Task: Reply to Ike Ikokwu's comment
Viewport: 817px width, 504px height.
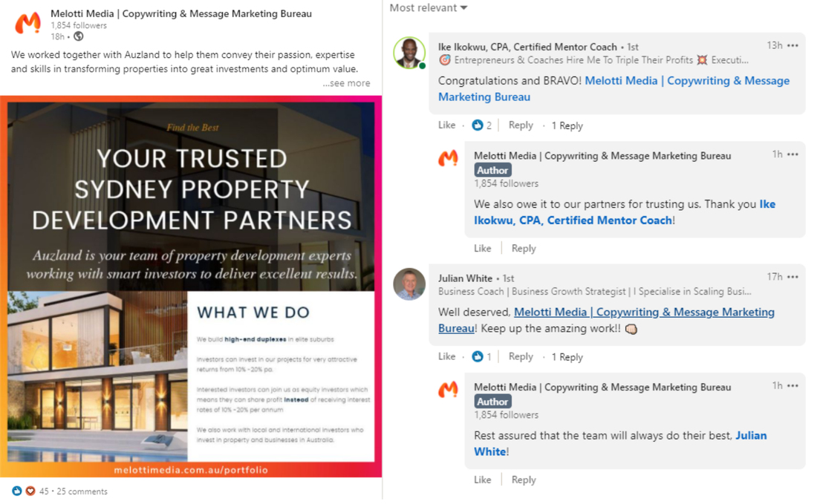Action: (x=521, y=125)
